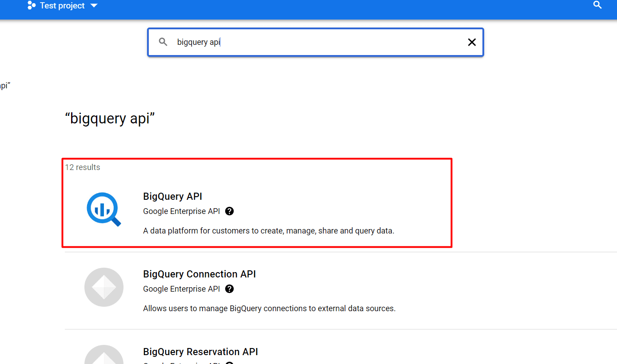
Task: Click Google Enterprise API label under BigQuery Connection API
Action: [x=181, y=289]
